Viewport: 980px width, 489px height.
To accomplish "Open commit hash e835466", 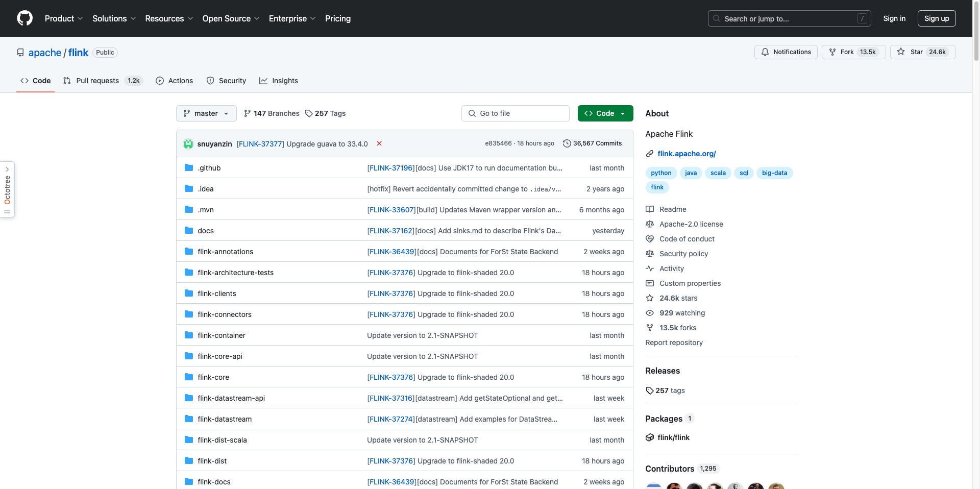I will coord(498,143).
